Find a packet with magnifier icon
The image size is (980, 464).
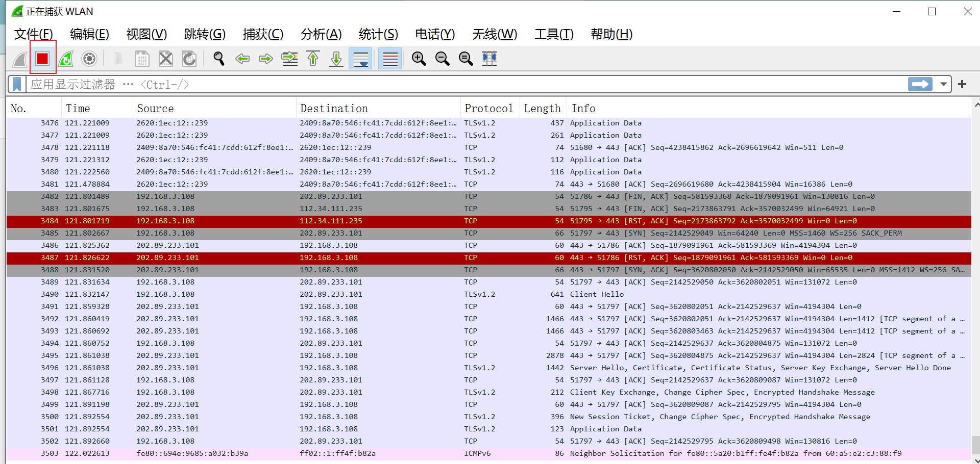point(219,59)
